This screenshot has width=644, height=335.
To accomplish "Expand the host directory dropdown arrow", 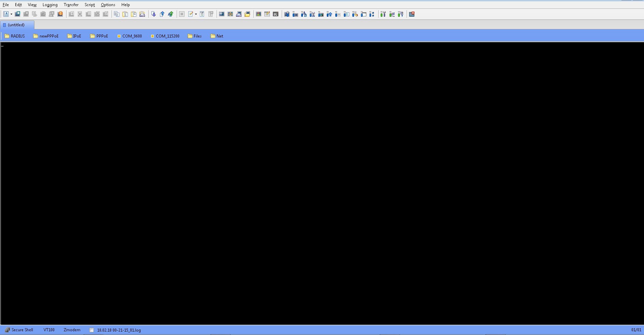I will pos(11,14).
